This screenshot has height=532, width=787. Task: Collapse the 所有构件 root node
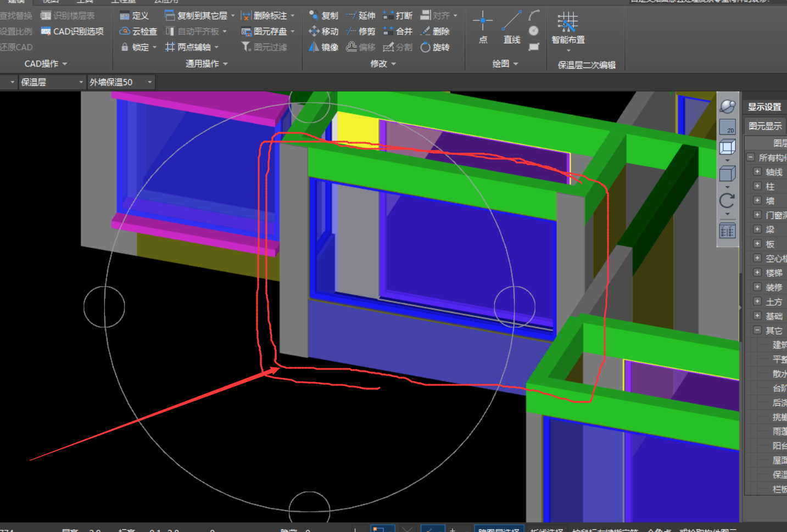click(751, 157)
